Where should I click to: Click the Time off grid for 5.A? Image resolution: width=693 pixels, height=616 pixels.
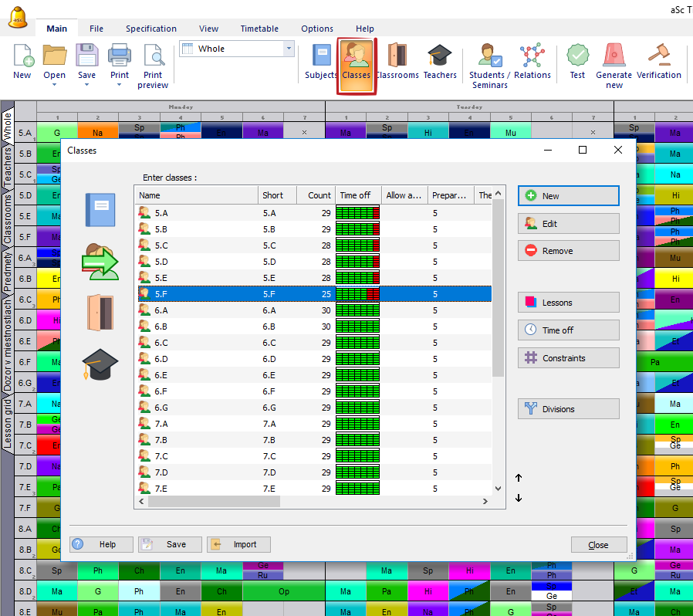(x=359, y=212)
